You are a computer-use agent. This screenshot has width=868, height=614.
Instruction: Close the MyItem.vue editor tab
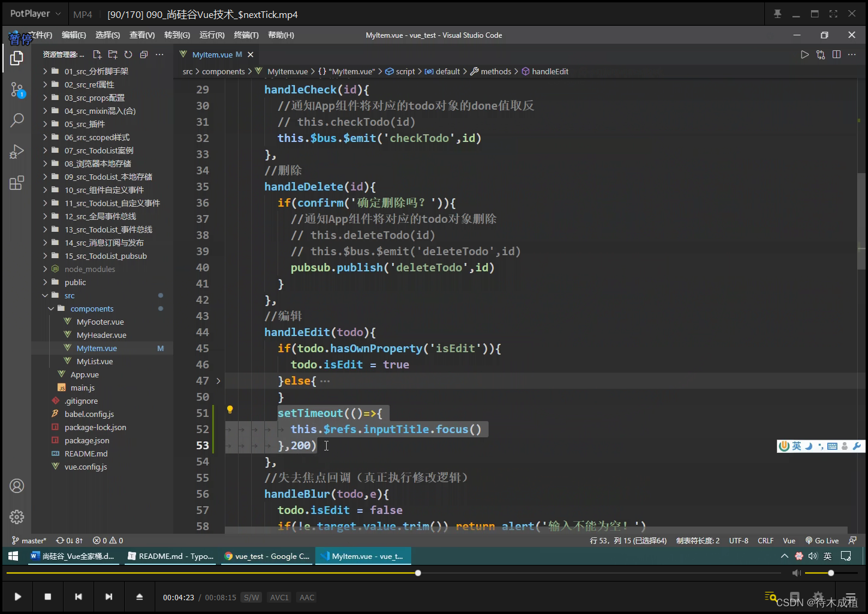pos(251,55)
